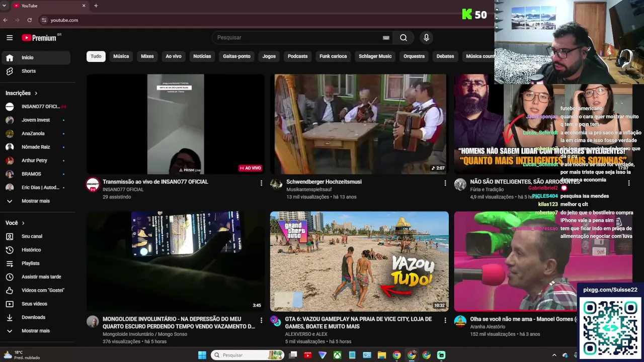This screenshot has width=644, height=362.
Task: Select the Ao vivo filter chip
Action: (174, 56)
